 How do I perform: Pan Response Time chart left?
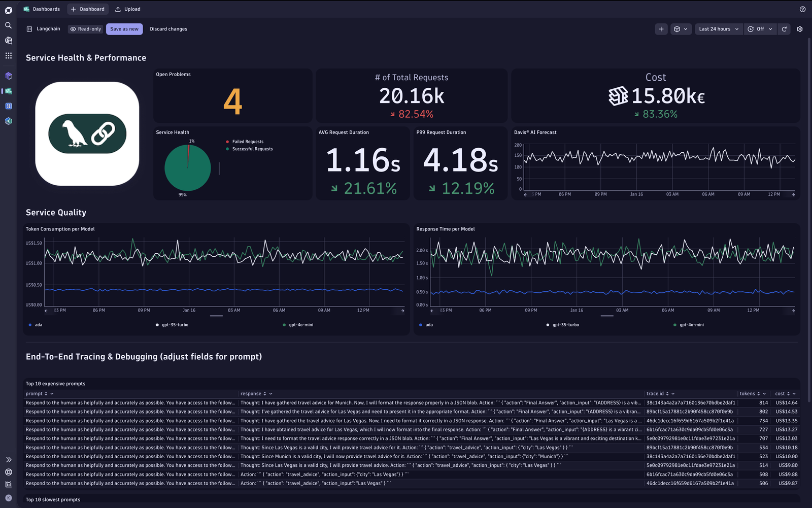[x=433, y=311]
